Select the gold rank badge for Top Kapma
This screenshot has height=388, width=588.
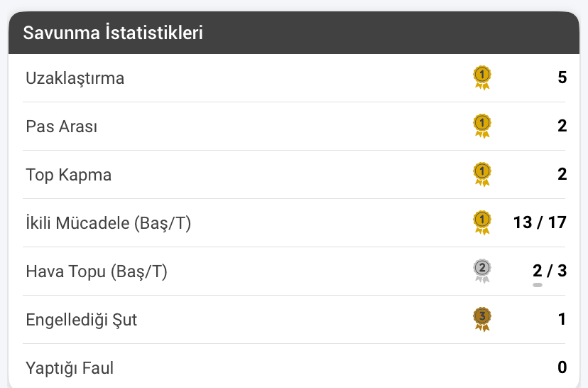482,175
